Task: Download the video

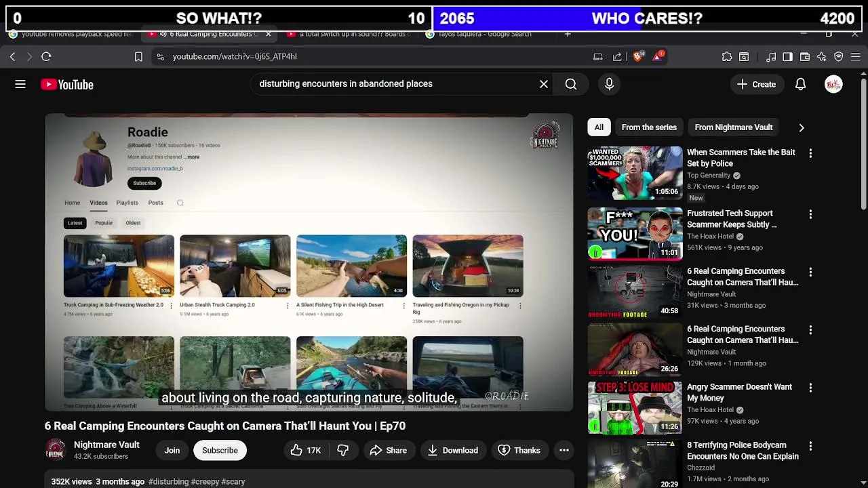Action: (x=452, y=450)
